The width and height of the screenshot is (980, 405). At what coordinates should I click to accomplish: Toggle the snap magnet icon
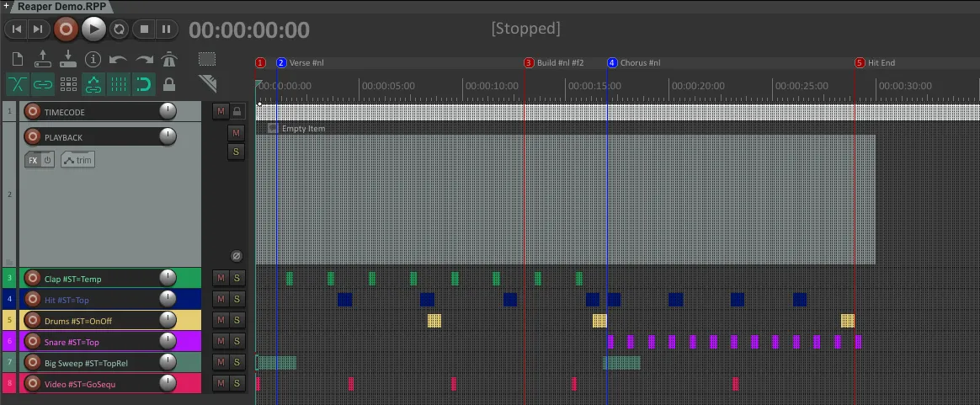point(144,84)
